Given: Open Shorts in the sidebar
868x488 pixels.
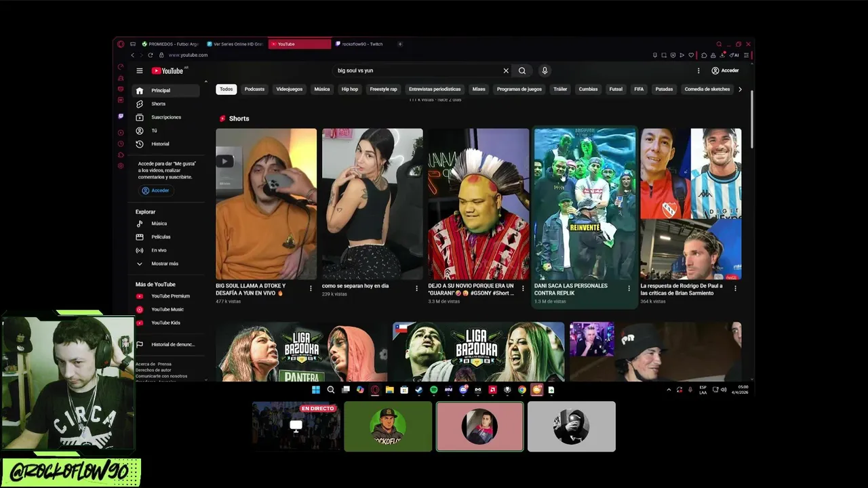Looking at the screenshot, I should coord(166,104).
